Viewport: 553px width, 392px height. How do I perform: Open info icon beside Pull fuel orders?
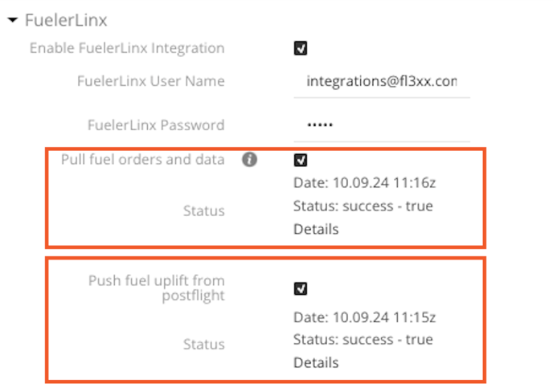coord(249,160)
